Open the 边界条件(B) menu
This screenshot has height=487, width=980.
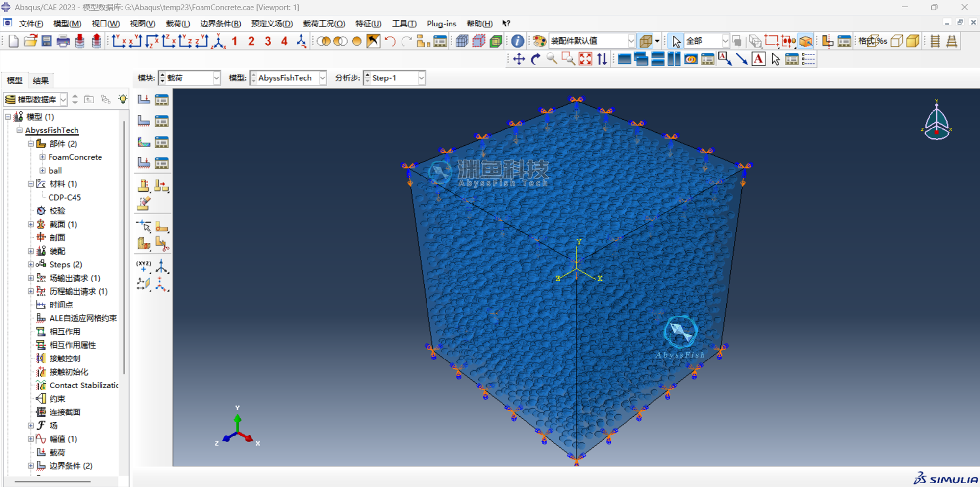tap(221, 24)
